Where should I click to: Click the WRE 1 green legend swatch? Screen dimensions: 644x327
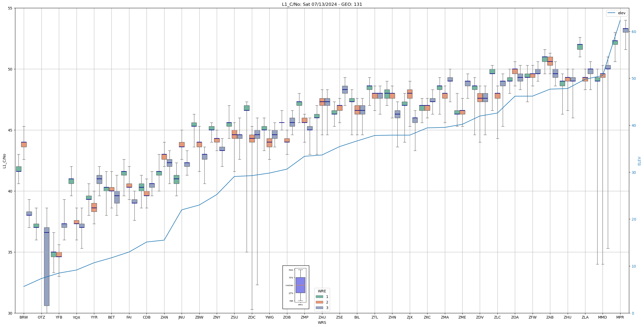[319, 297]
